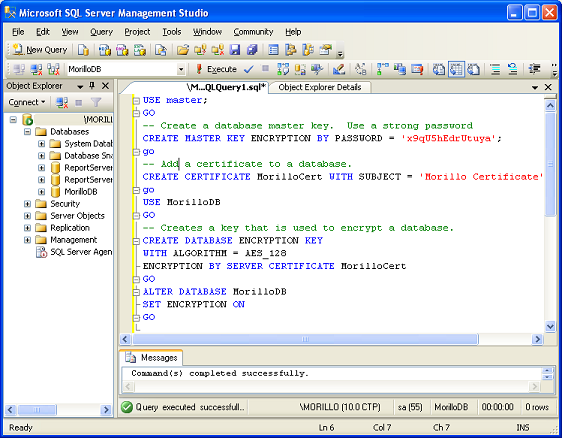Toggle SQLCMD Mode
Image resolution: width=562 pixels, height=438 pixels.
pos(417,69)
